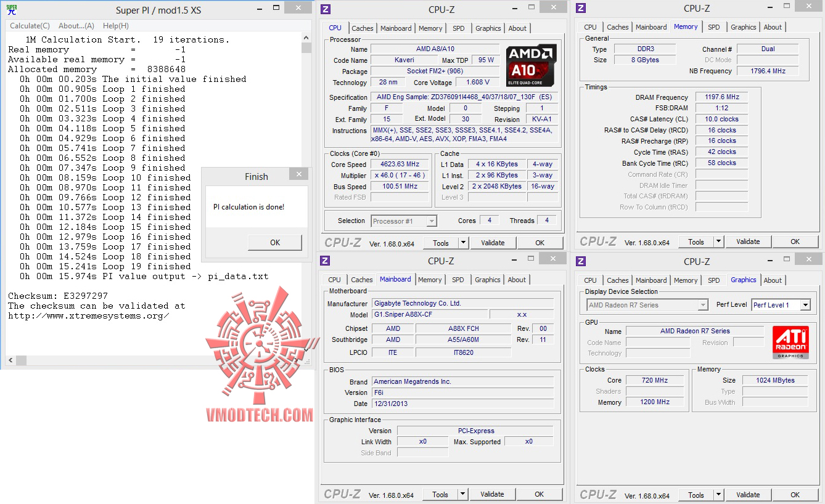The height and width of the screenshot is (504, 825).
Task: Close the Super PI window
Action: click(x=298, y=8)
